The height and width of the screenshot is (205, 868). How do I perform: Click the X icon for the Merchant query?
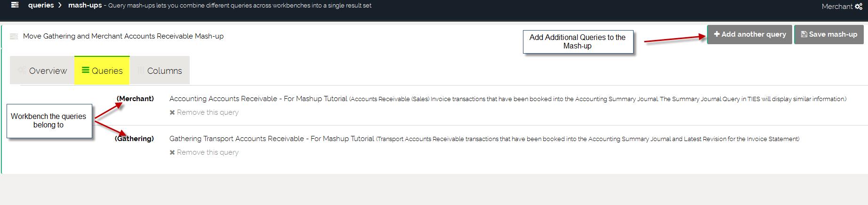(172, 112)
